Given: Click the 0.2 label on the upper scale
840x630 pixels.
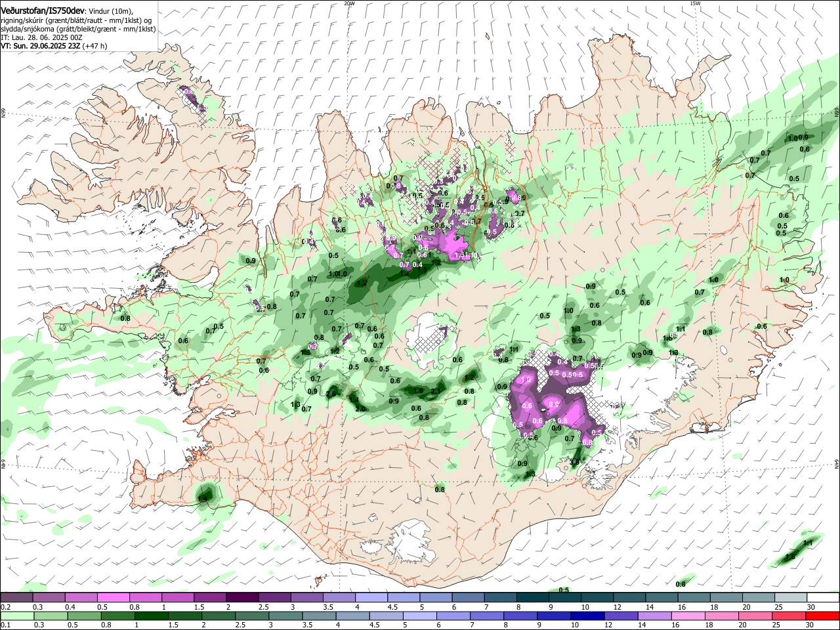Looking at the screenshot, I should [x=5, y=607].
